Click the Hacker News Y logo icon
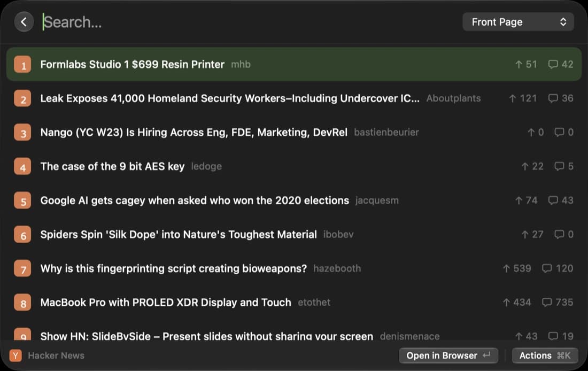Screen dimensions: 588x371 [16, 355]
